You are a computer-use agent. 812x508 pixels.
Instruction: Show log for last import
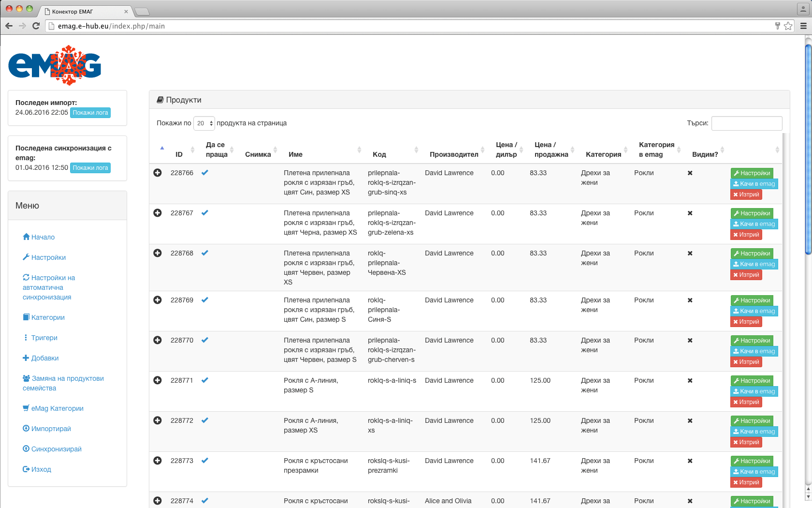click(x=90, y=113)
